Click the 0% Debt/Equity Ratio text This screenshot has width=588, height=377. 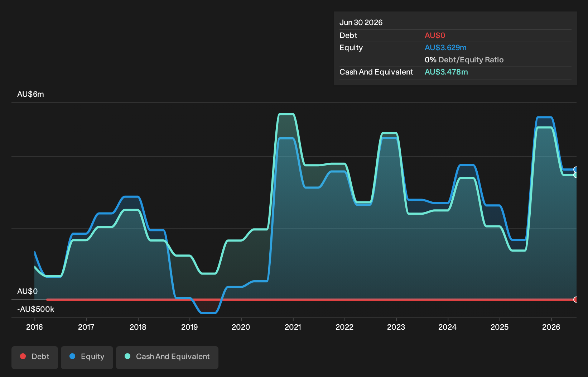464,60
